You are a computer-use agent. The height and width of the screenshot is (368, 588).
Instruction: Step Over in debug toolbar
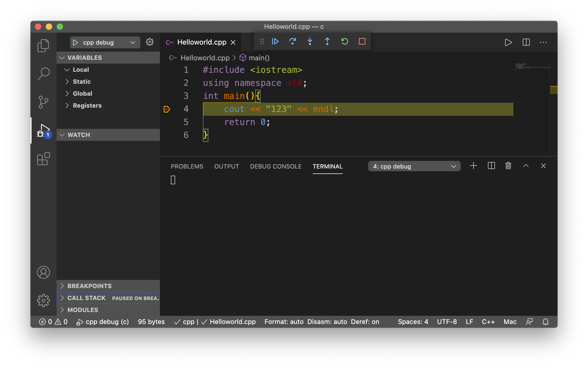click(x=293, y=42)
